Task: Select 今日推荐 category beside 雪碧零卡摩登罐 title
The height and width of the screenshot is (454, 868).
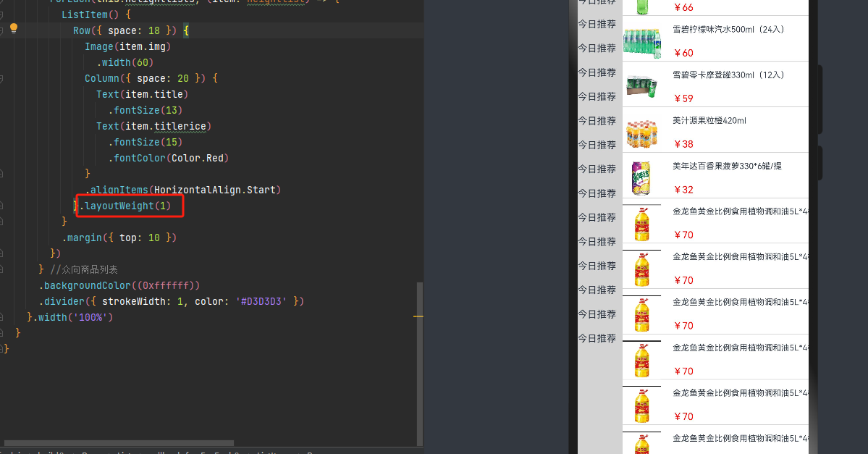Action: pyautogui.click(x=597, y=72)
